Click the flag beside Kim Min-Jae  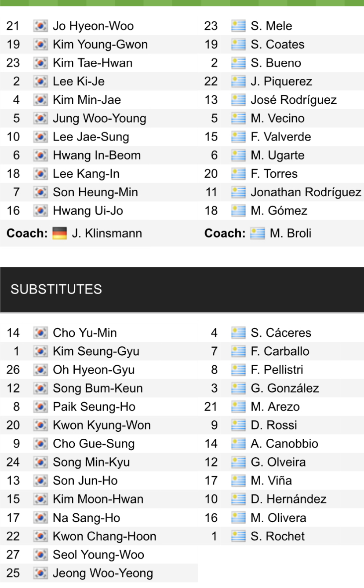[40, 100]
